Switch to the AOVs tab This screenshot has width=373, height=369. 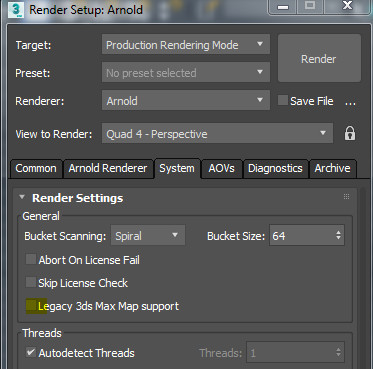(x=221, y=168)
